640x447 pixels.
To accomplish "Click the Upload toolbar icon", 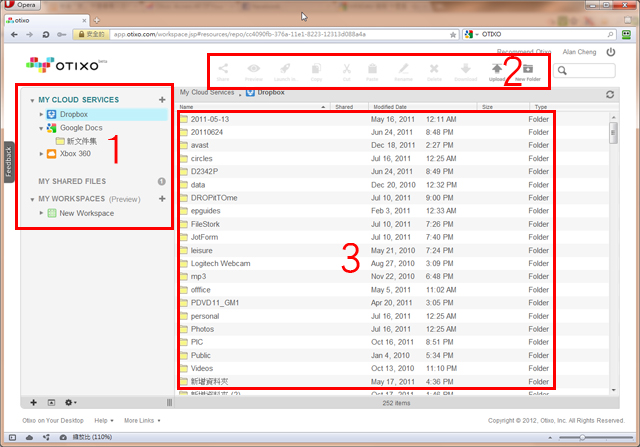I will point(497,72).
